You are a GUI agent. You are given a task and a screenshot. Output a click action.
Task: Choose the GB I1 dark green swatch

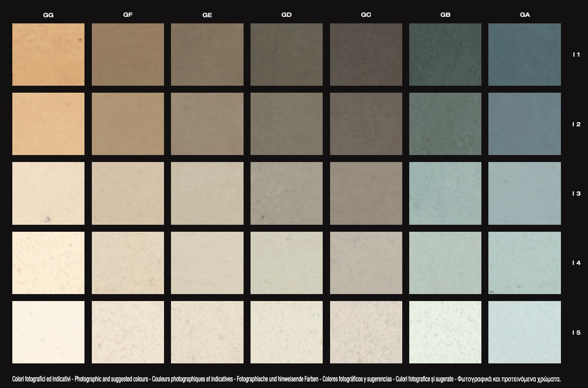point(445,55)
